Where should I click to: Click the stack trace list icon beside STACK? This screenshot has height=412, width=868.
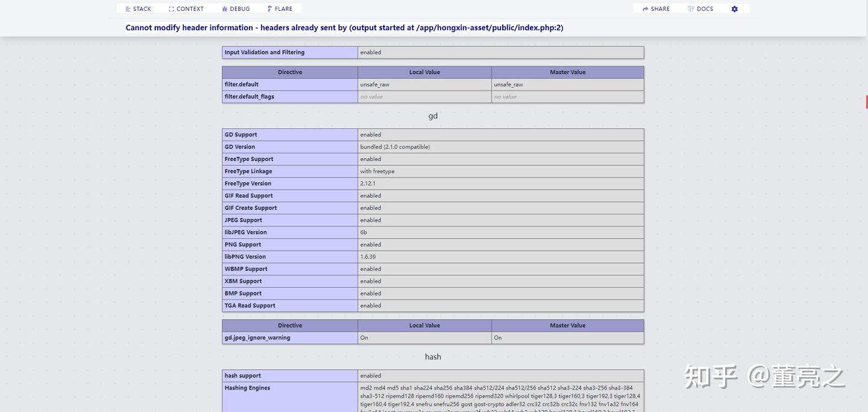(x=128, y=8)
